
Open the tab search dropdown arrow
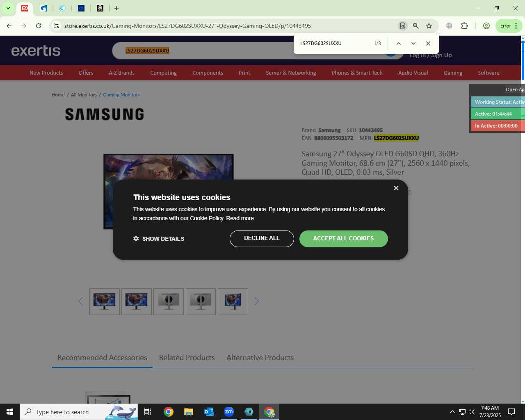coord(8,8)
